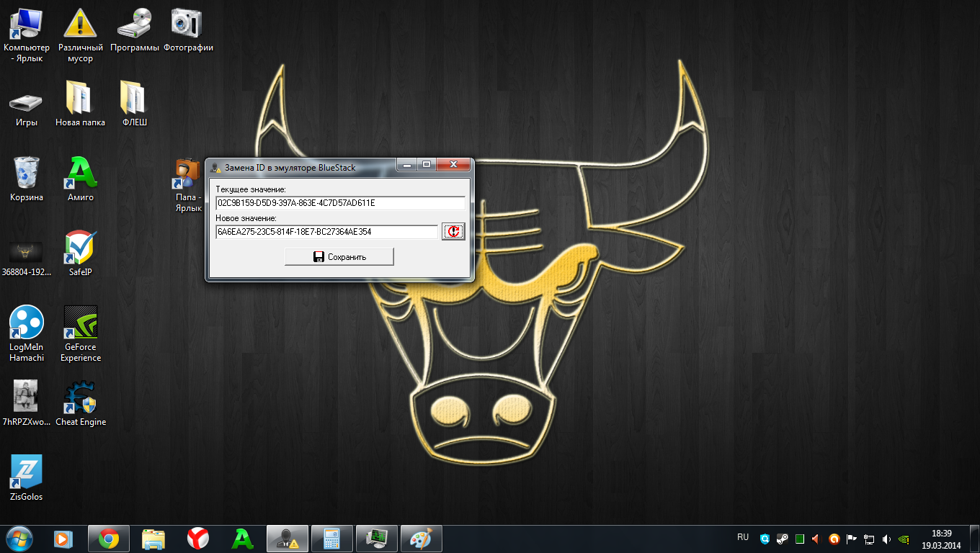Open the Steam tray icon
Image resolution: width=980 pixels, height=553 pixels.
pos(782,539)
